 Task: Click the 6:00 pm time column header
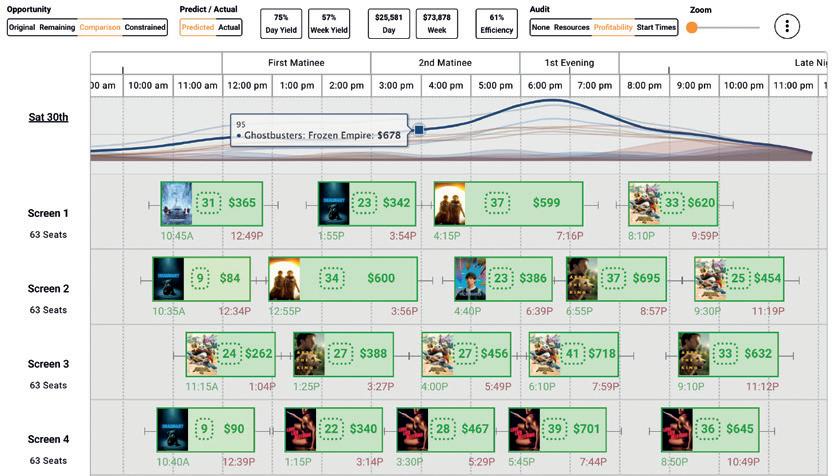pos(545,85)
